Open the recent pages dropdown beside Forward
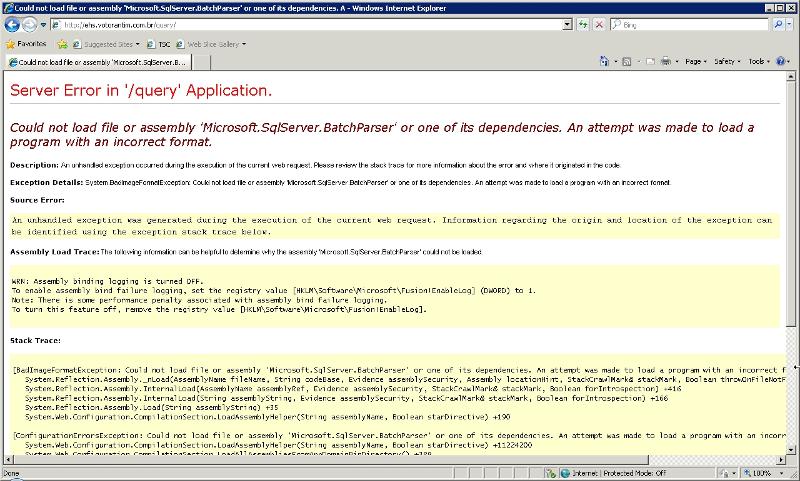This screenshot has height=481, width=800. point(43,24)
